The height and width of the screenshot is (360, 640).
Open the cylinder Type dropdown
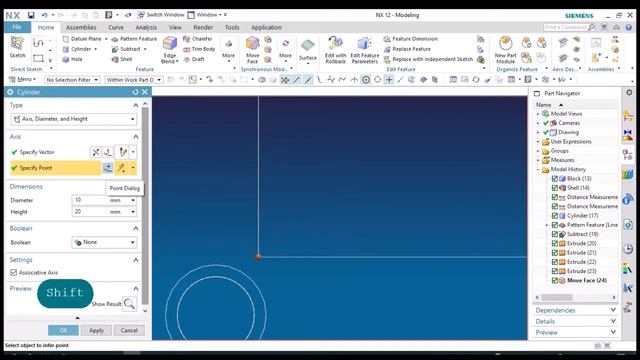(73, 119)
